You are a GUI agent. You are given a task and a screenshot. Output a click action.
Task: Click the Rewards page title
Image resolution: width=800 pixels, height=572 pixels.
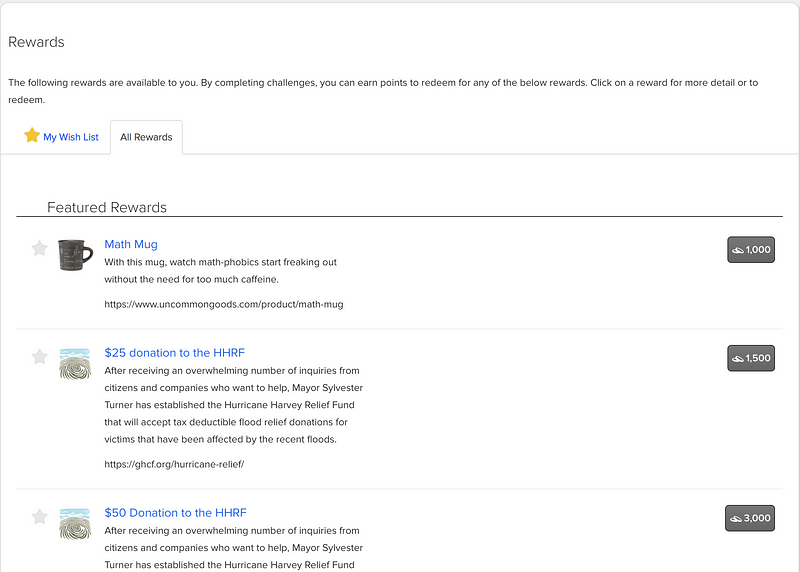36,42
